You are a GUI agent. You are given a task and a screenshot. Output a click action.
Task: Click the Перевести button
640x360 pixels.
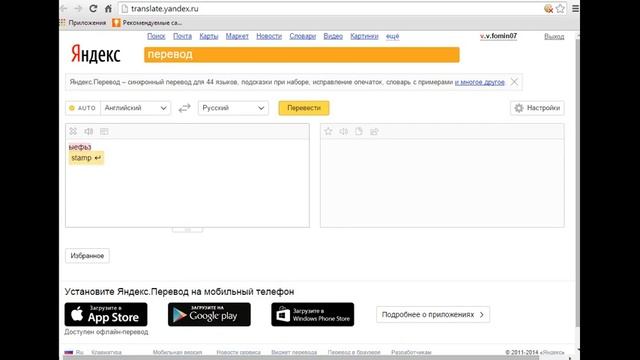click(304, 108)
